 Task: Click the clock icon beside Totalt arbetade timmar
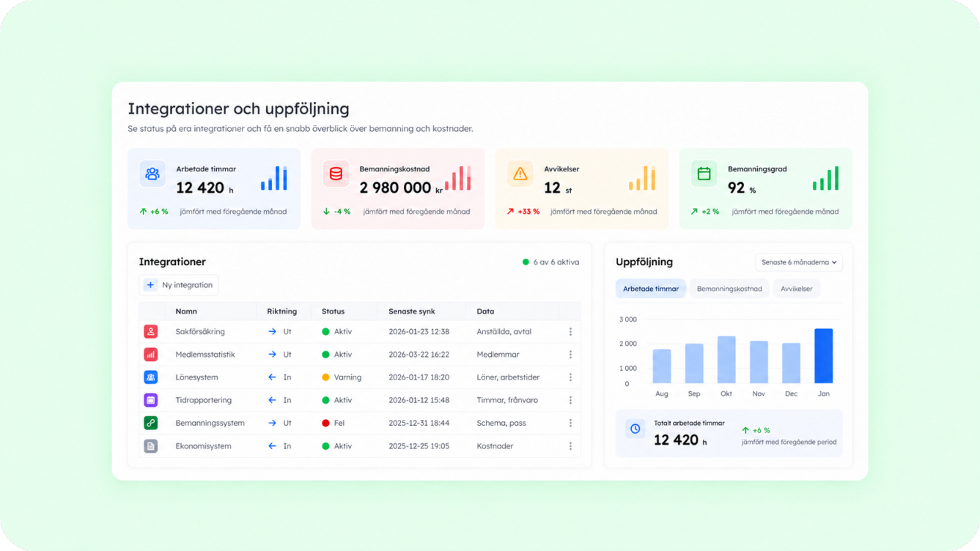point(635,429)
